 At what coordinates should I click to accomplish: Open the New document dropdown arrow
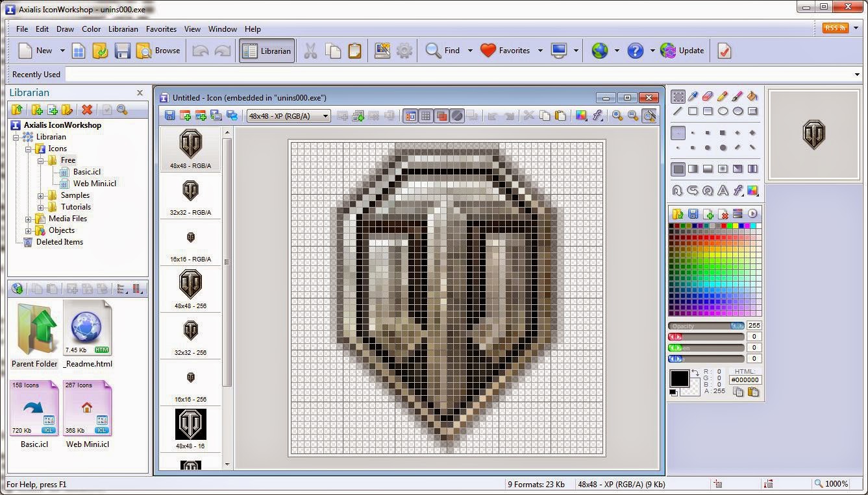coord(62,50)
